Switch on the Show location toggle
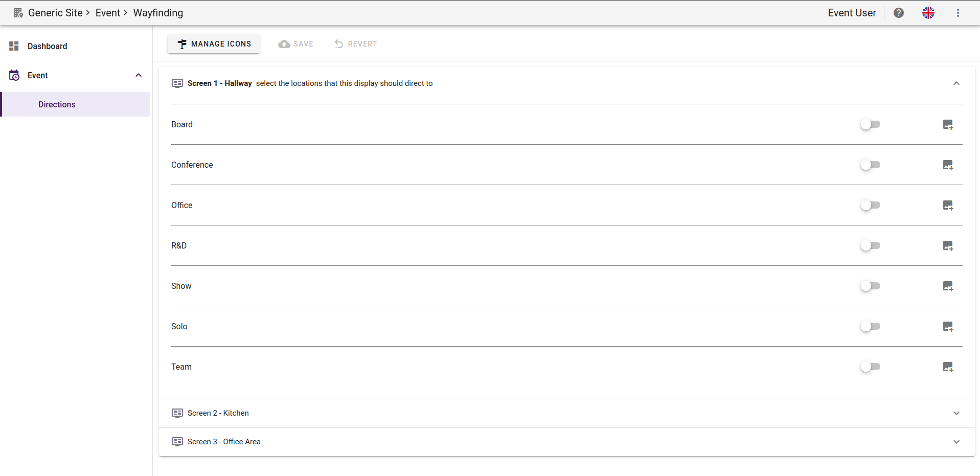Viewport: 980px width, 476px height. coord(870,286)
